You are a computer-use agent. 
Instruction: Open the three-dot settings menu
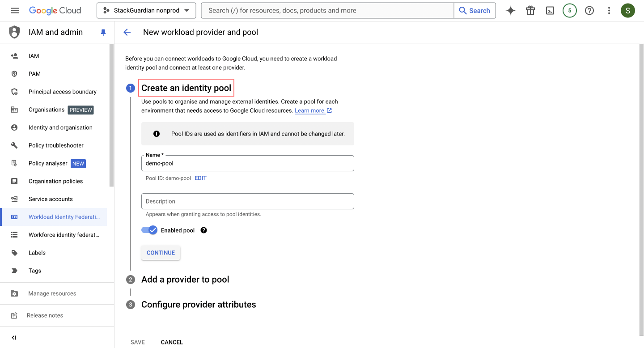pyautogui.click(x=609, y=11)
